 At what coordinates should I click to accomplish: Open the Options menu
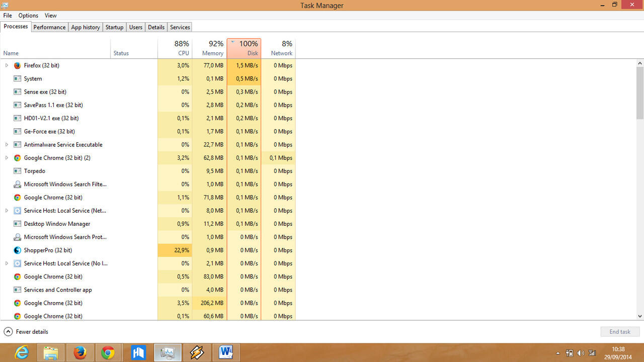pyautogui.click(x=28, y=16)
